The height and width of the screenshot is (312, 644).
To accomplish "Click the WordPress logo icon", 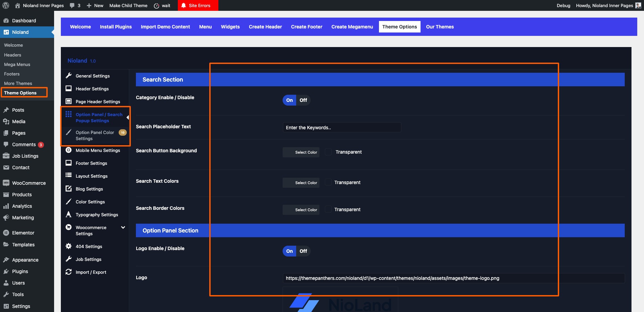I will point(6,5).
